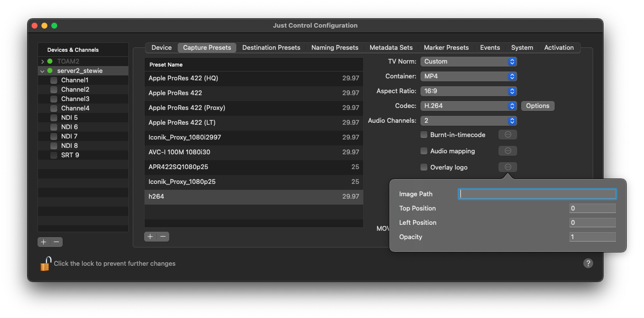Viewport: 644px width, 318px height.
Task: Switch to Marker Presets tab
Action: pyautogui.click(x=446, y=48)
